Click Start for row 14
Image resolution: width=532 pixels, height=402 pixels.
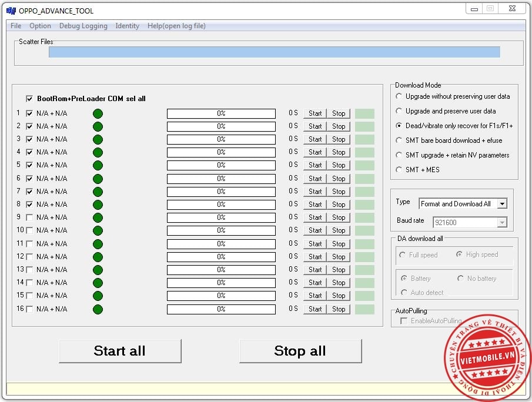(x=315, y=283)
